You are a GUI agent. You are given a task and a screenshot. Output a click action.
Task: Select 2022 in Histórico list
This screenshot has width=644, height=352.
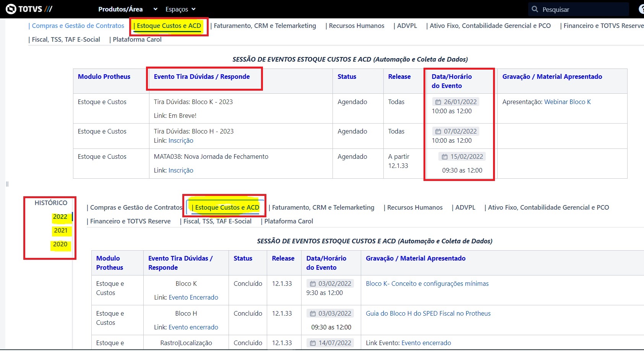coord(60,217)
